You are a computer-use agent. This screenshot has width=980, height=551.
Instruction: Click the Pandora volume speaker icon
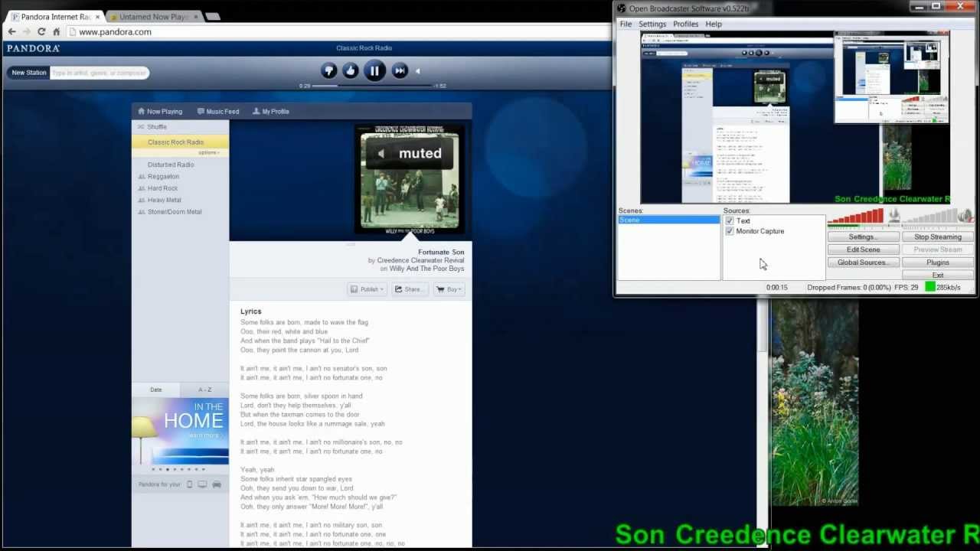tap(417, 71)
